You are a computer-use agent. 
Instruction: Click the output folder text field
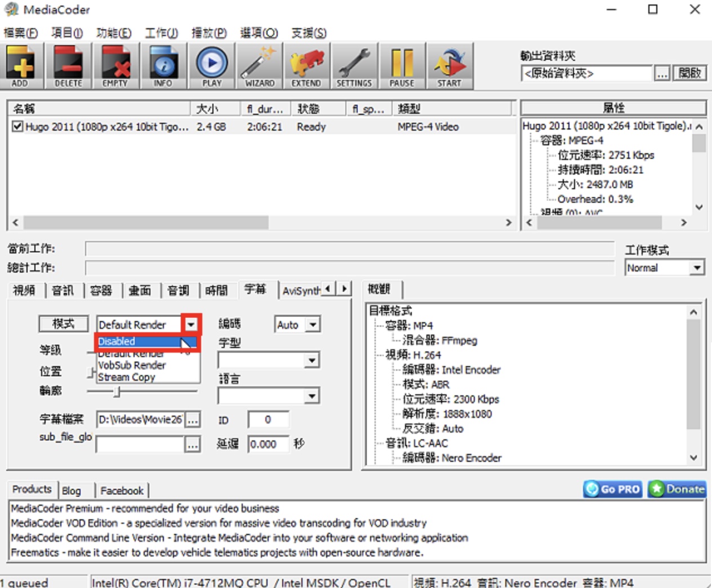pyautogui.click(x=586, y=74)
